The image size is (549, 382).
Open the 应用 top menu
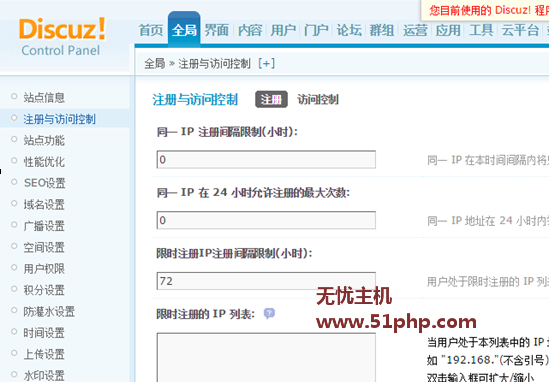(x=448, y=30)
